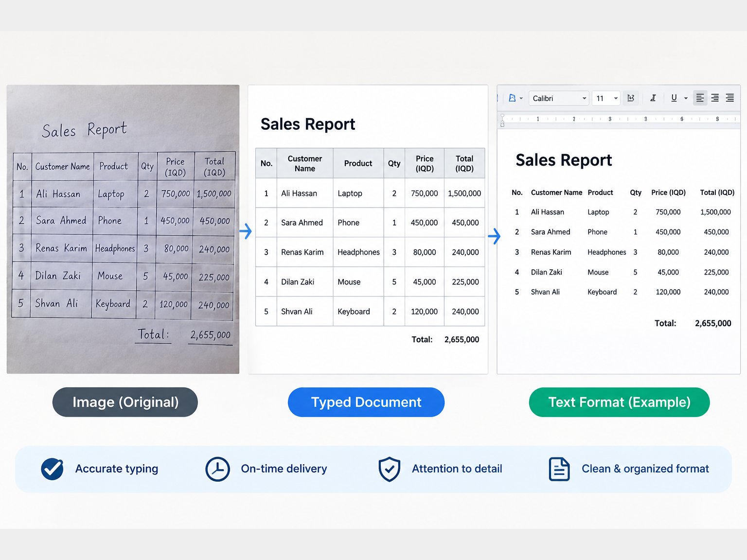
Task: Click "2,655,000" total in the right borderless document
Action: 713,323
